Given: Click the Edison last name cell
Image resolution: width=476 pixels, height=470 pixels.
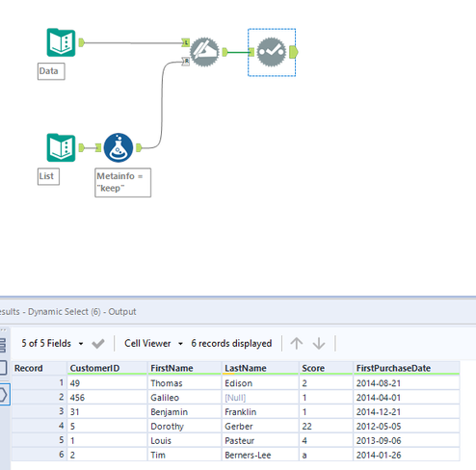Looking at the screenshot, I should (260, 383).
